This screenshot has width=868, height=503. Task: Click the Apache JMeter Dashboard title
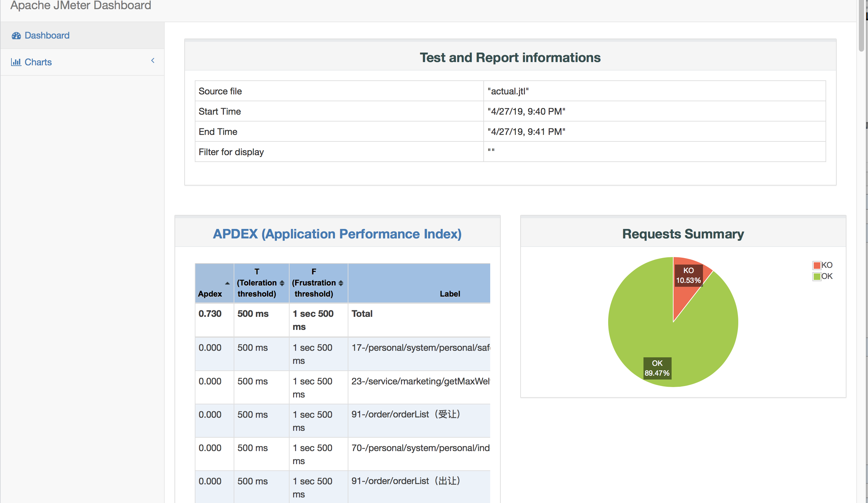81,6
